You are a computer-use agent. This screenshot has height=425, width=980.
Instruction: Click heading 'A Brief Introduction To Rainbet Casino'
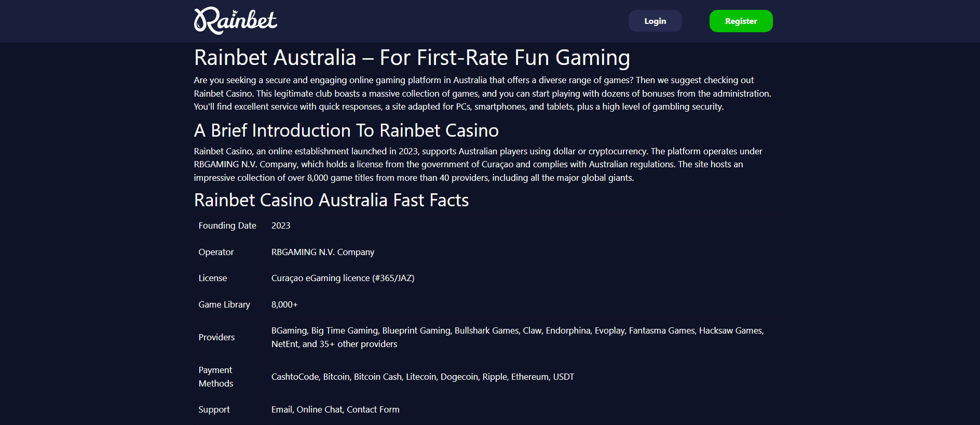[346, 130]
